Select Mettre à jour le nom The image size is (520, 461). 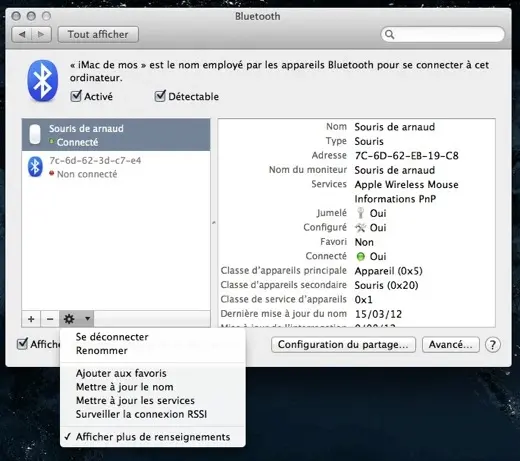(125, 387)
